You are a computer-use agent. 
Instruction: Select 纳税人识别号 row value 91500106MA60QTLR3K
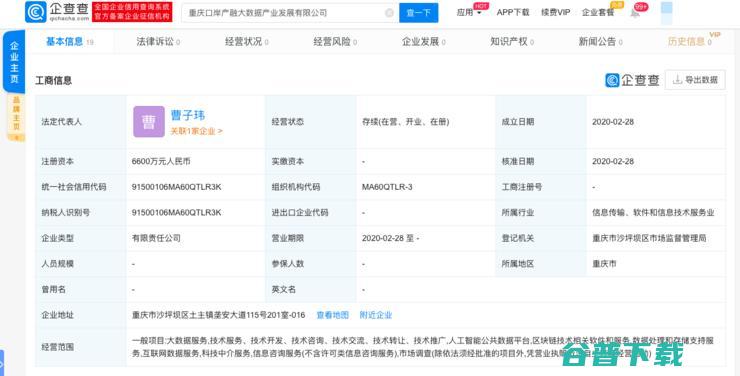177,212
